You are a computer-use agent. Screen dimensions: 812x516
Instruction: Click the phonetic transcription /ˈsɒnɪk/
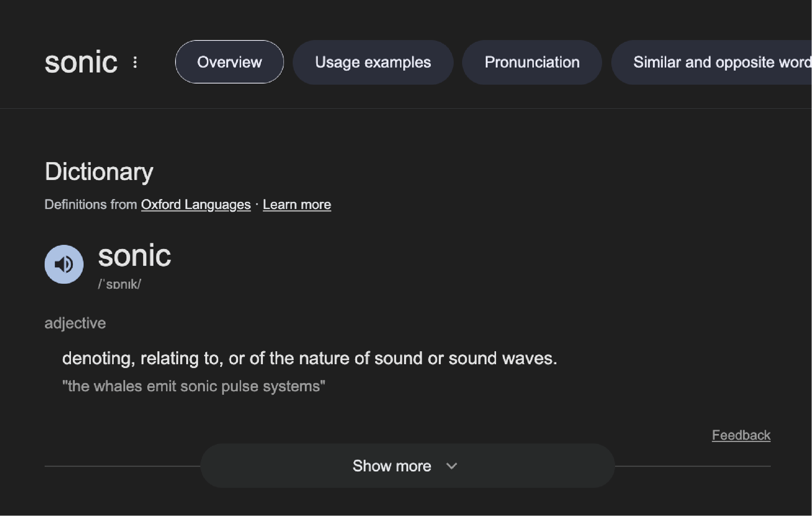coord(119,284)
